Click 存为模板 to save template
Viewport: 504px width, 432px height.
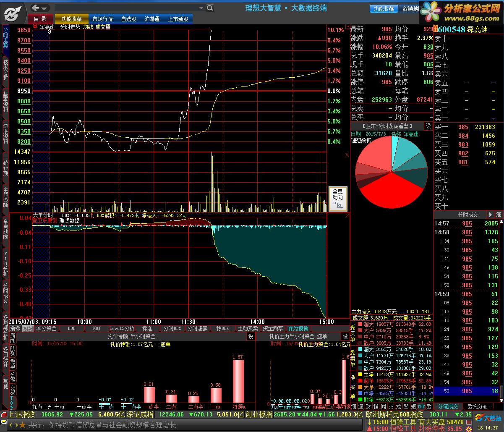point(298,328)
